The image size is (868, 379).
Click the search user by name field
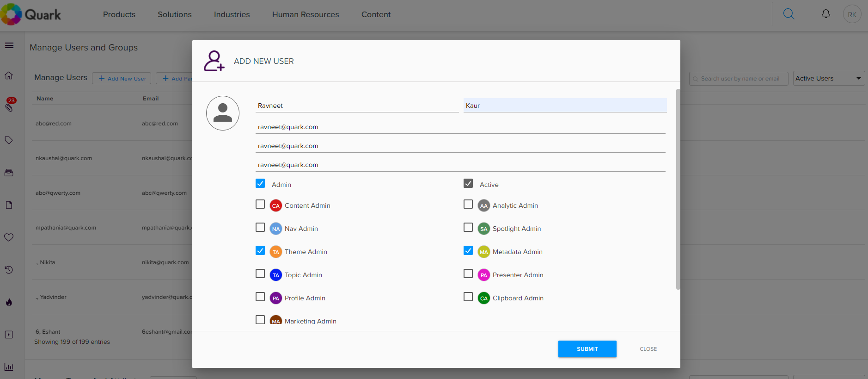(739, 79)
